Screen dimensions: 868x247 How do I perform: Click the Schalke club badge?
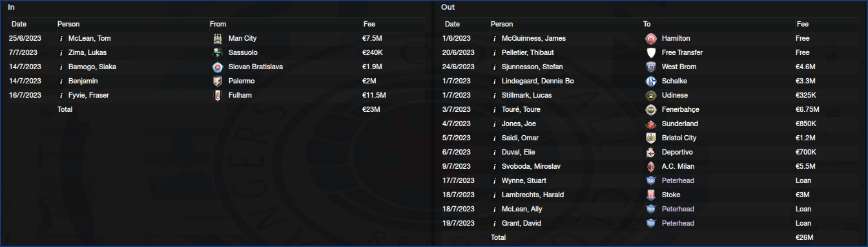[x=651, y=81]
